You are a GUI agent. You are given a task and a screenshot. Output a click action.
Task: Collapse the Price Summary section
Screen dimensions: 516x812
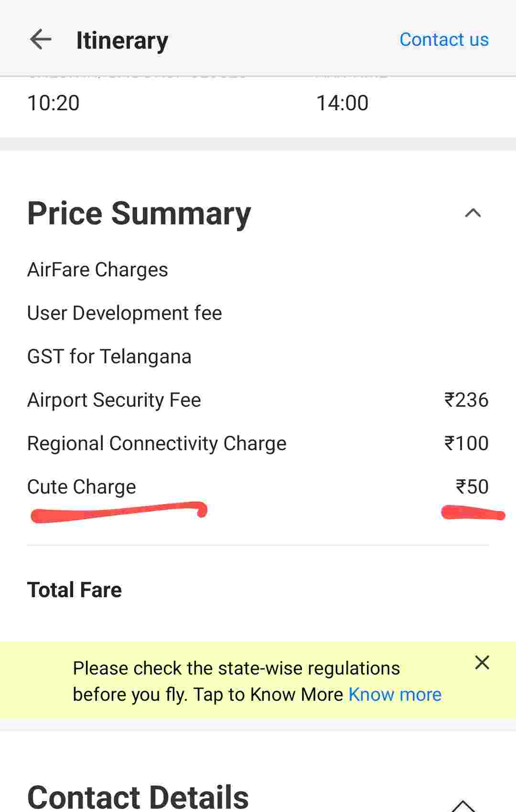click(473, 213)
